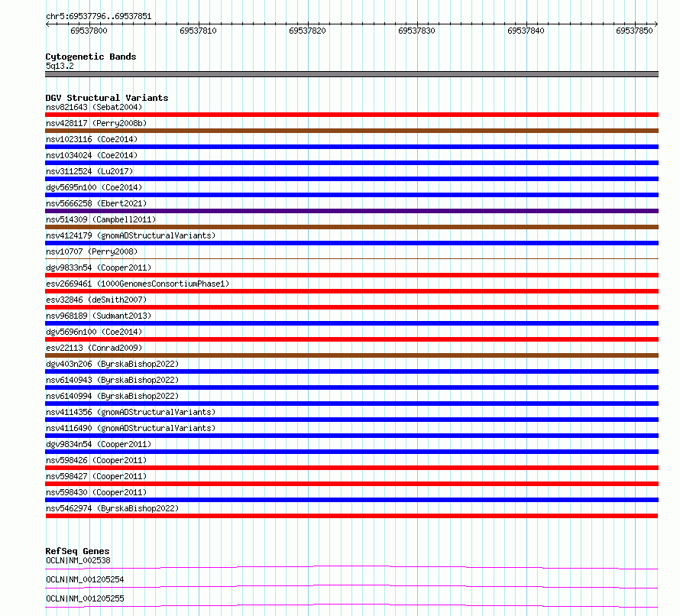The width and height of the screenshot is (680, 616).
Task: Open variant nsv5462974 (ByrskaBishop2022)
Action: pyautogui.click(x=112, y=508)
